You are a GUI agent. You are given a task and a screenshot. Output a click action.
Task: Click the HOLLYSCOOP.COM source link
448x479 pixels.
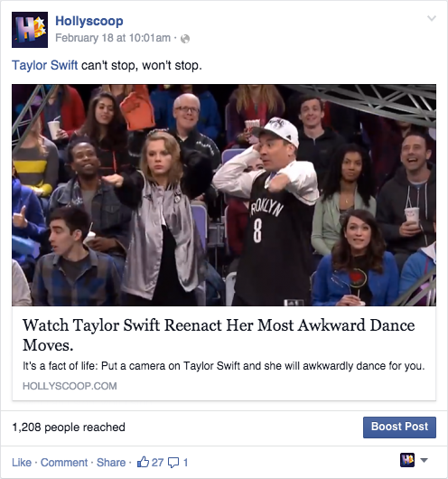70,386
